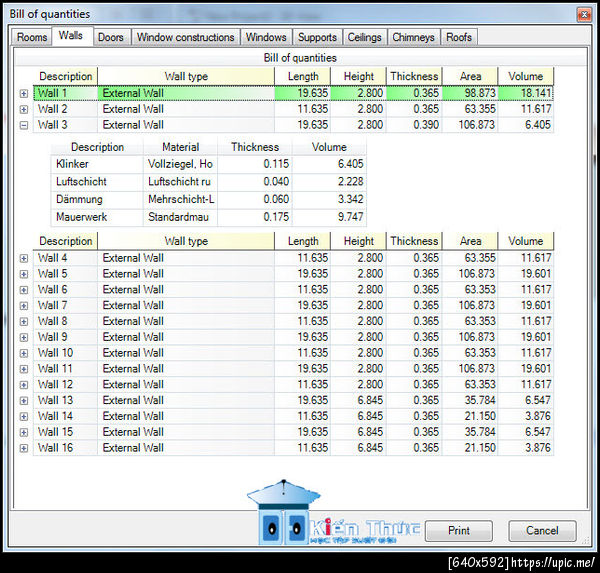Click the 6.845 height of Wall 14
The image size is (600, 573).
click(359, 416)
